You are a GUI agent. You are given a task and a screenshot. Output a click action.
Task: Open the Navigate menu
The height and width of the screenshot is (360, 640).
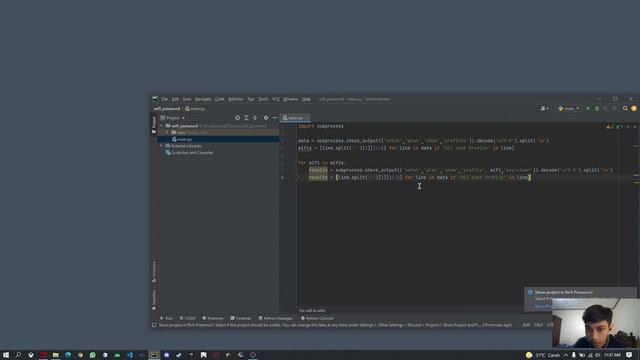click(x=203, y=99)
